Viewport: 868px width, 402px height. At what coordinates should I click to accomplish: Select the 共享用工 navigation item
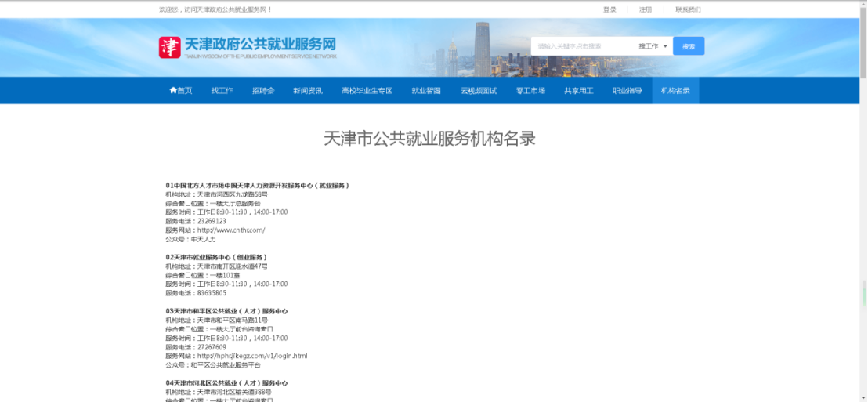point(579,91)
